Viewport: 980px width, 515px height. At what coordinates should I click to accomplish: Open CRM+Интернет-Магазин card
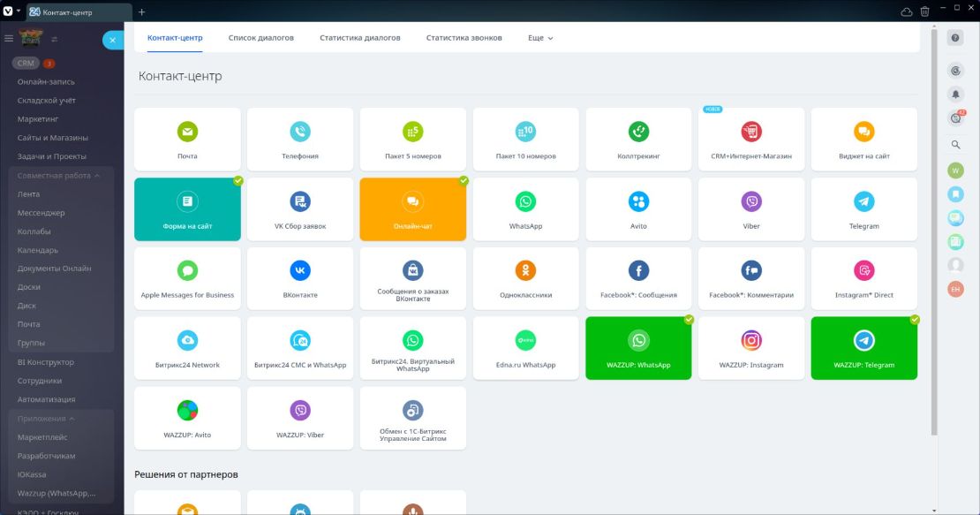(x=751, y=139)
